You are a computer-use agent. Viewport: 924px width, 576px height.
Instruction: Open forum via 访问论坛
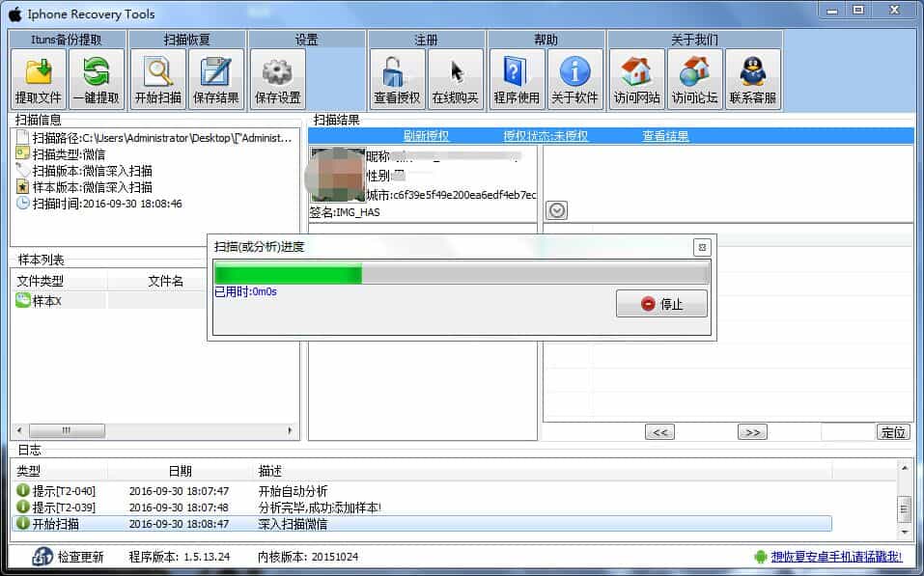coord(695,79)
